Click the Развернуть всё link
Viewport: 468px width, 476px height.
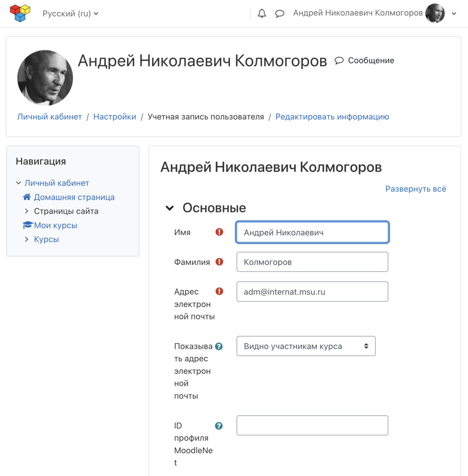tap(415, 189)
